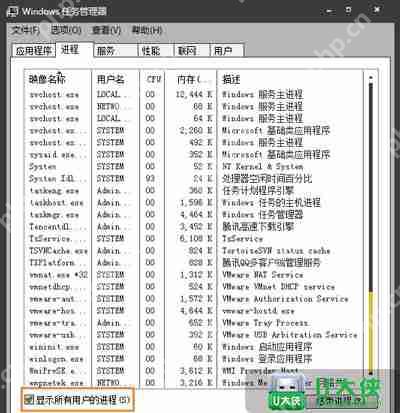Switch to the 服务 tab
The image size is (400, 413).
116,51
